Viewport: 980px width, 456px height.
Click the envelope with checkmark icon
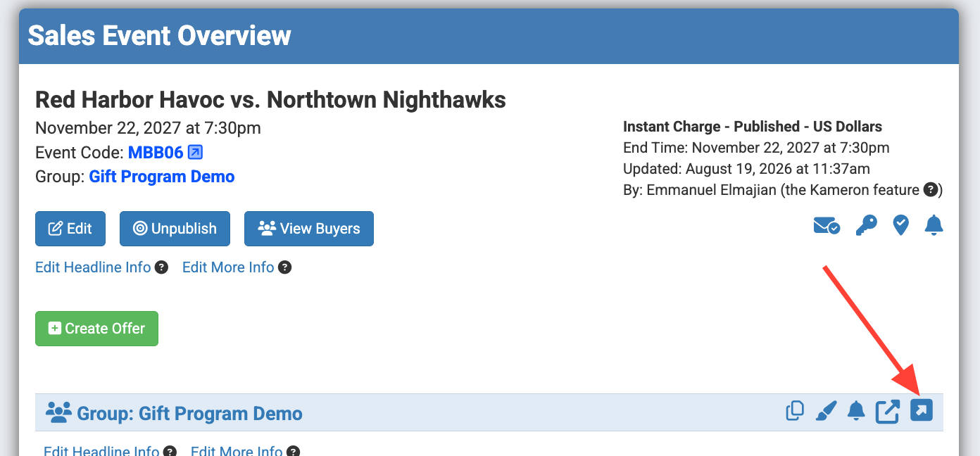point(827,226)
